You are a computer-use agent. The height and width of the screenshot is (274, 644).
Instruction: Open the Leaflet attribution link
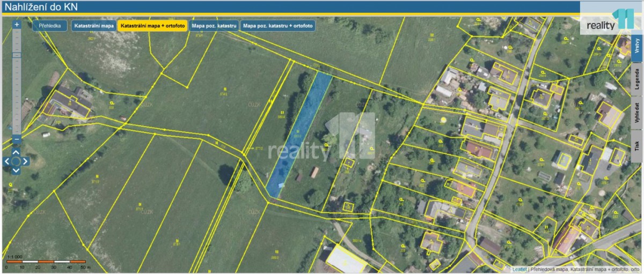519,269
